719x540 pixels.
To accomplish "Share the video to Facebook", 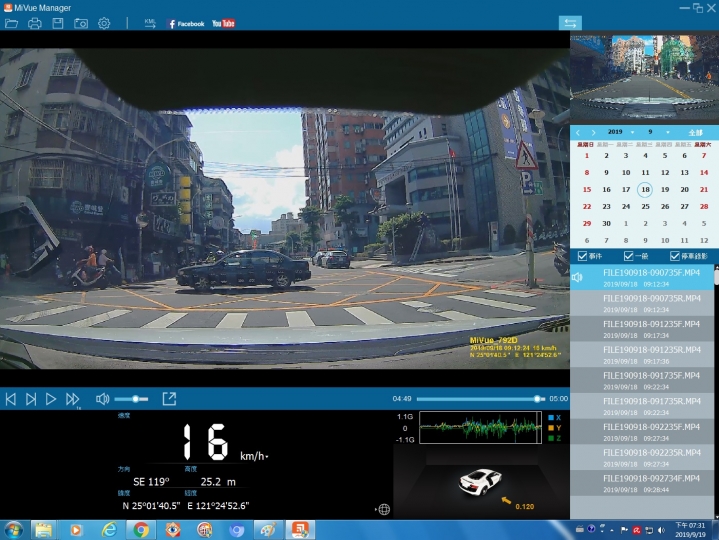I will tap(186, 24).
